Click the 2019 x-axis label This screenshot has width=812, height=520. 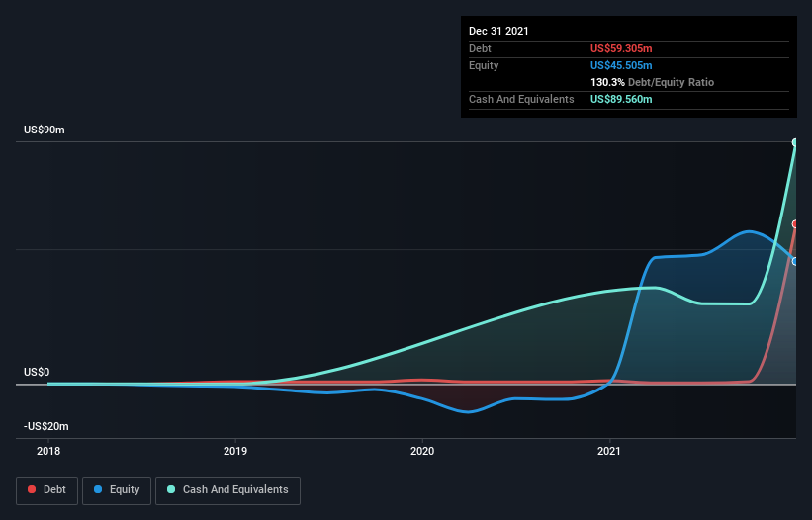click(235, 451)
